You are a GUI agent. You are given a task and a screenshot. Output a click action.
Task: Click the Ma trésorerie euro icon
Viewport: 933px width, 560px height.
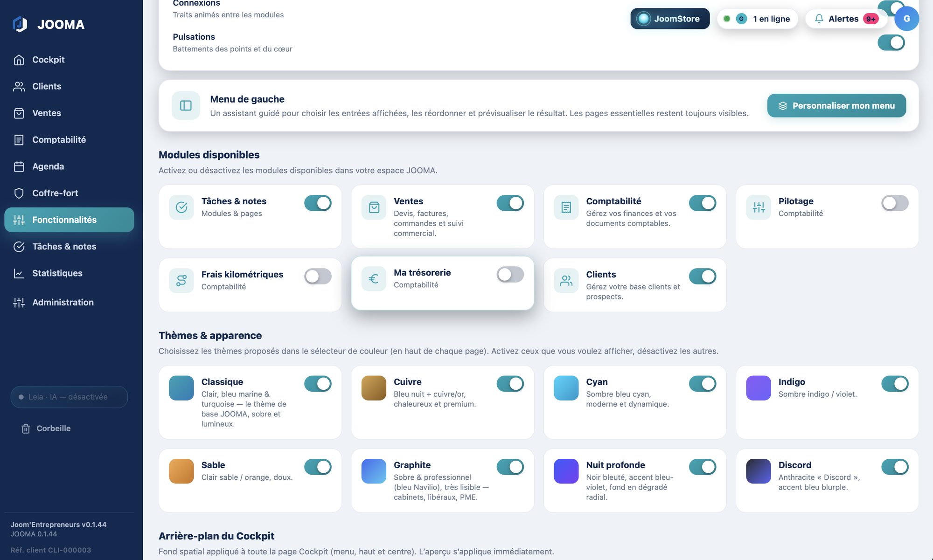click(374, 279)
